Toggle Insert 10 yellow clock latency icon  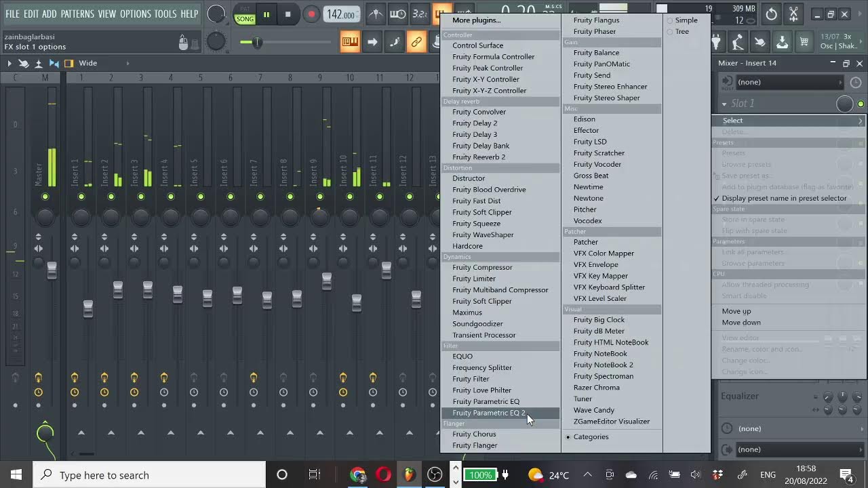click(343, 392)
